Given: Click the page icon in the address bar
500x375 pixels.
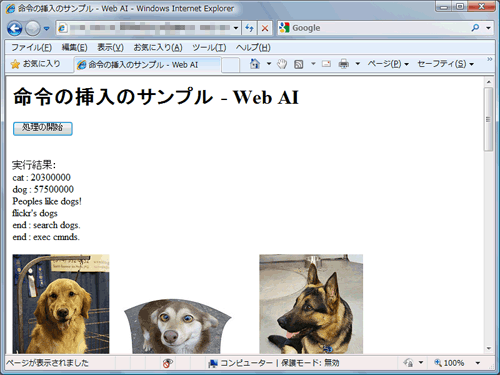Looking at the screenshot, I should [62, 28].
